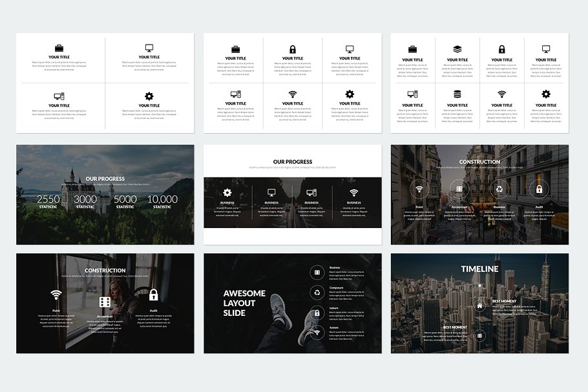Select the database icon in the eight-cell slide

pos(457,94)
